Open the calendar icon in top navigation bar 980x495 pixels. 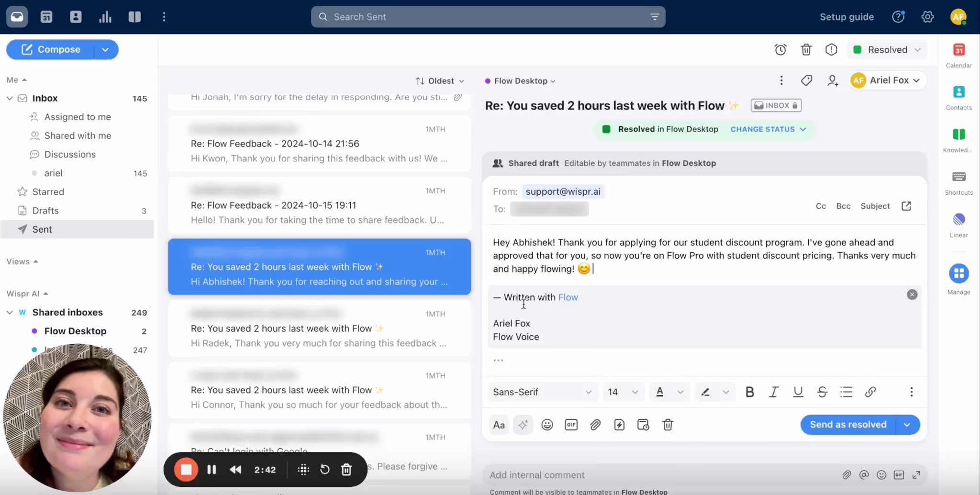coord(46,17)
